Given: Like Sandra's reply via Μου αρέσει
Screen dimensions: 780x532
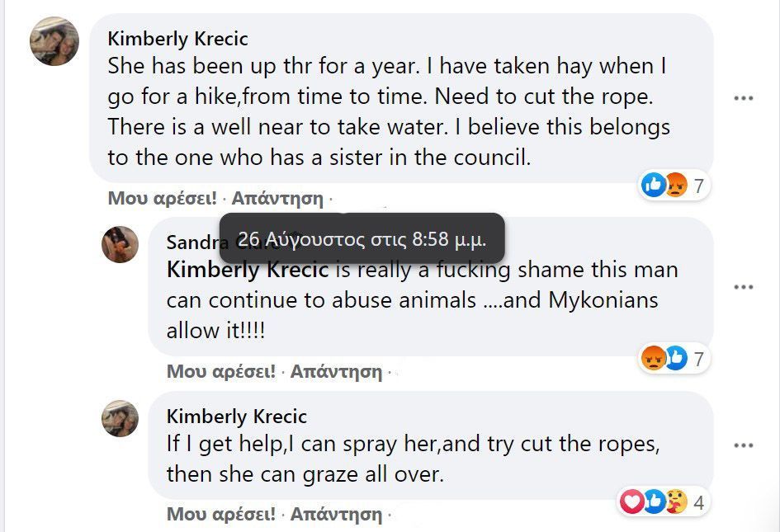Looking at the screenshot, I should (x=220, y=371).
